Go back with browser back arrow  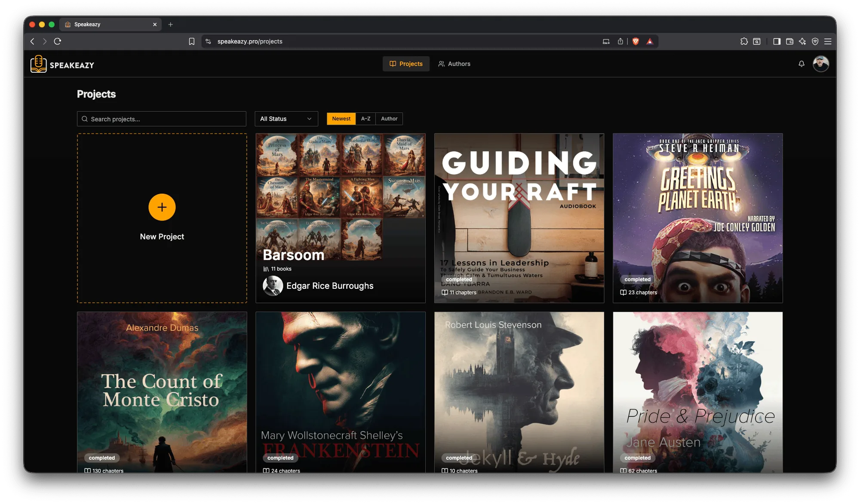pyautogui.click(x=33, y=41)
